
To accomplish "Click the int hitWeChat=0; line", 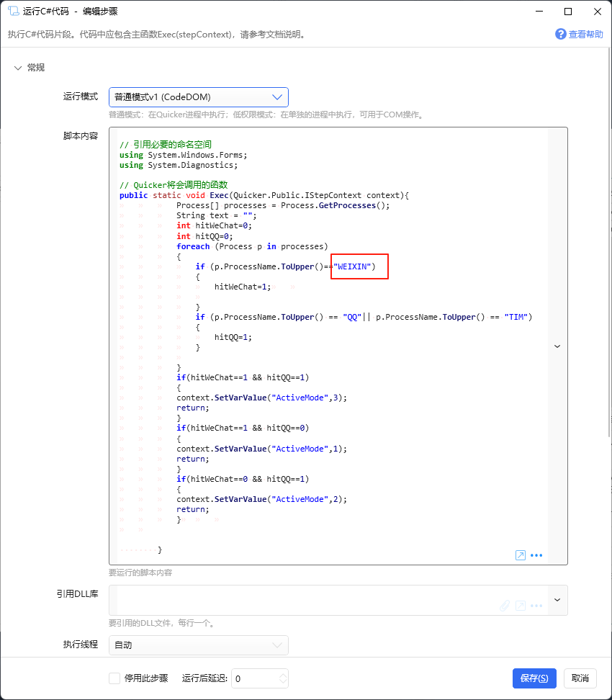I will point(215,226).
